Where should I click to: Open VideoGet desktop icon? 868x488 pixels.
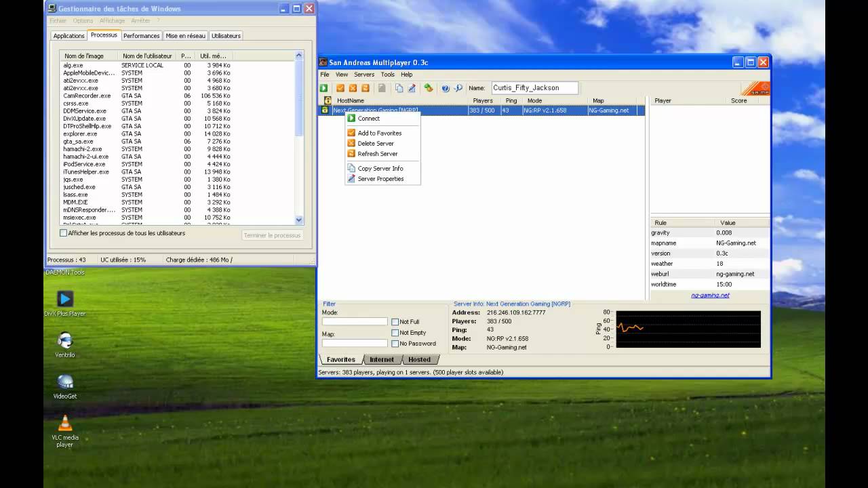click(x=65, y=386)
